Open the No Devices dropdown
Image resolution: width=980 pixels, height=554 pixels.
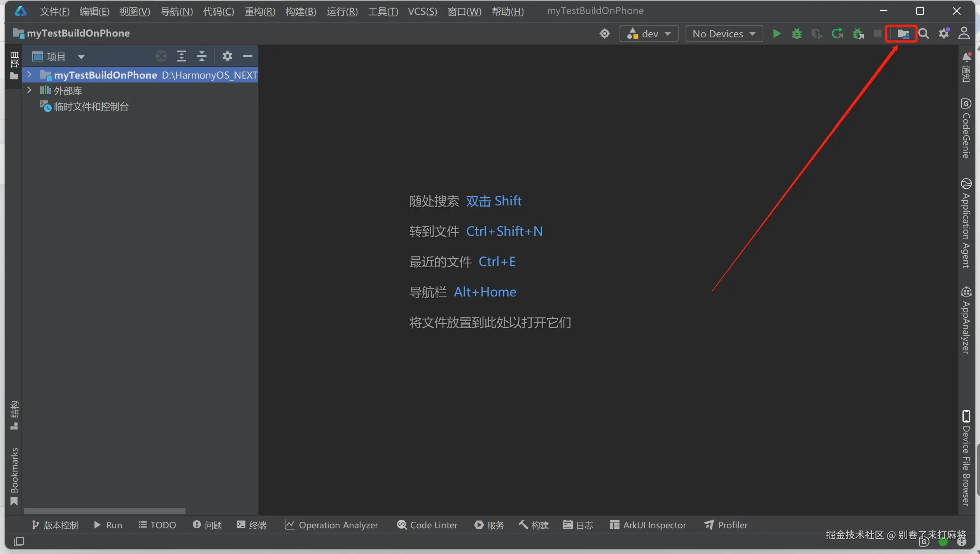724,34
